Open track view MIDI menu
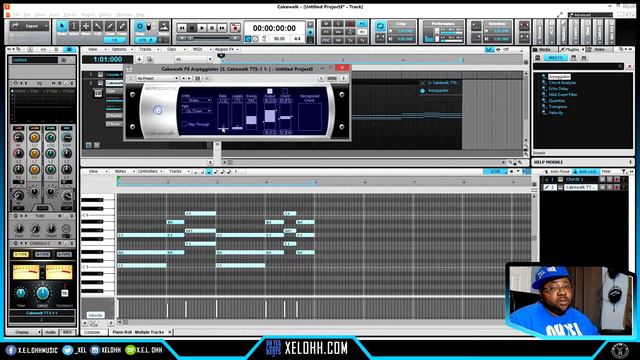The width and height of the screenshot is (640, 360). pos(198,49)
